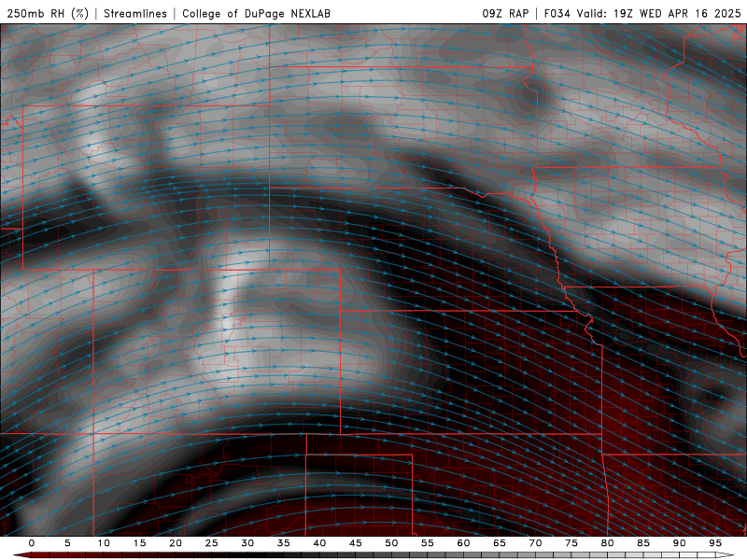Image resolution: width=747 pixels, height=560 pixels.
Task: Click the colorbar label '55'
Action: [428, 543]
